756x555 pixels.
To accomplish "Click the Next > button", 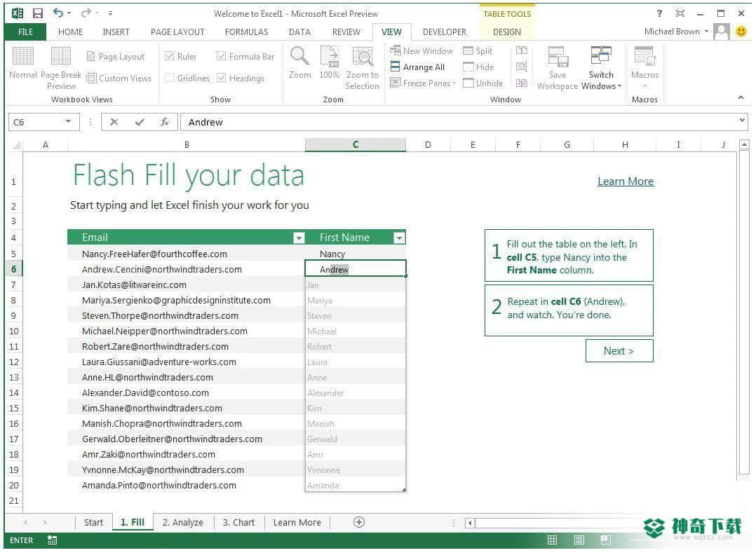I will [x=619, y=350].
